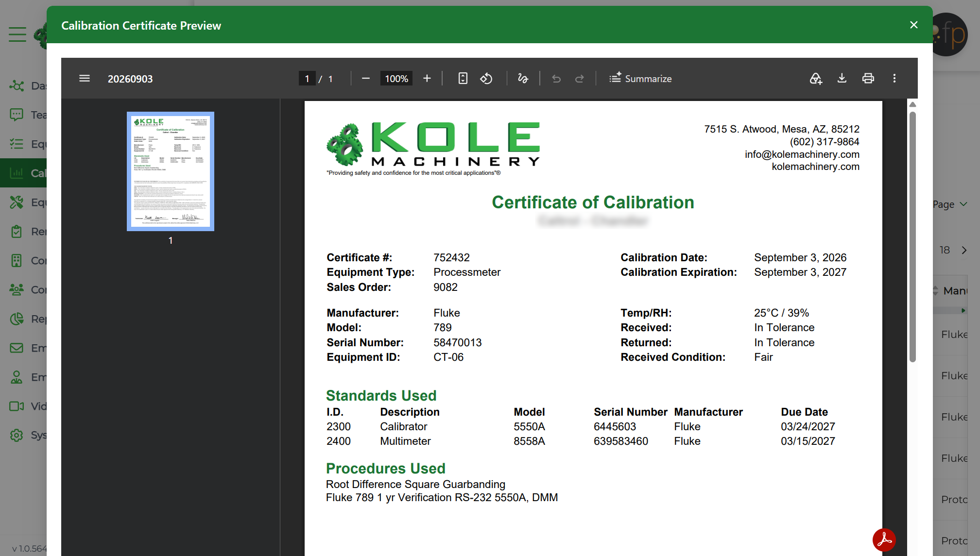Click the kolemachinery.com website text
This screenshot has width=980, height=556.
click(x=815, y=167)
